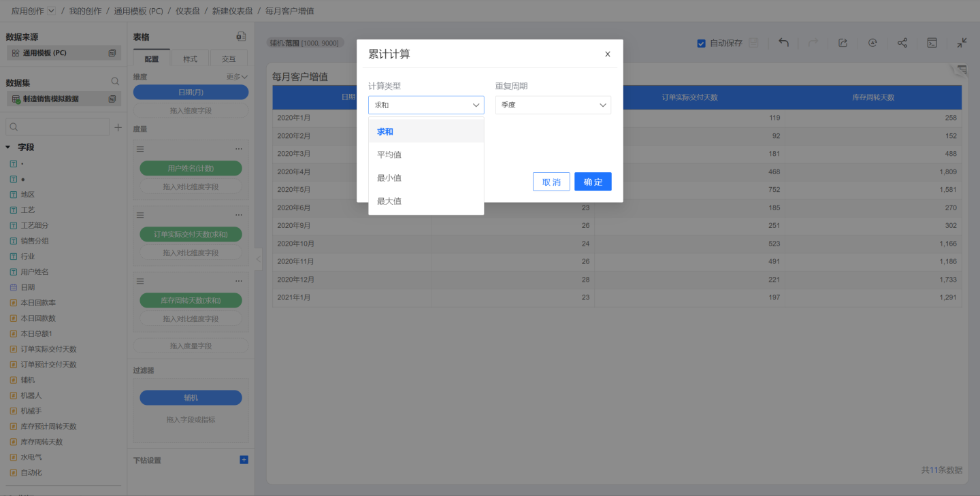This screenshot has height=496, width=980.
Task: Toggle the 自动保存 checkbox
Action: (701, 44)
